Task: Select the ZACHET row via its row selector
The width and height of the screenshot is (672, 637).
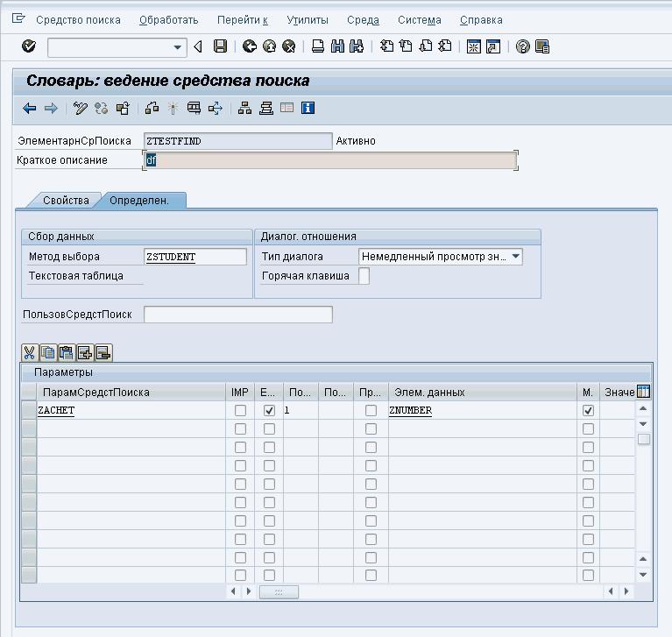Action: pyautogui.click(x=29, y=410)
